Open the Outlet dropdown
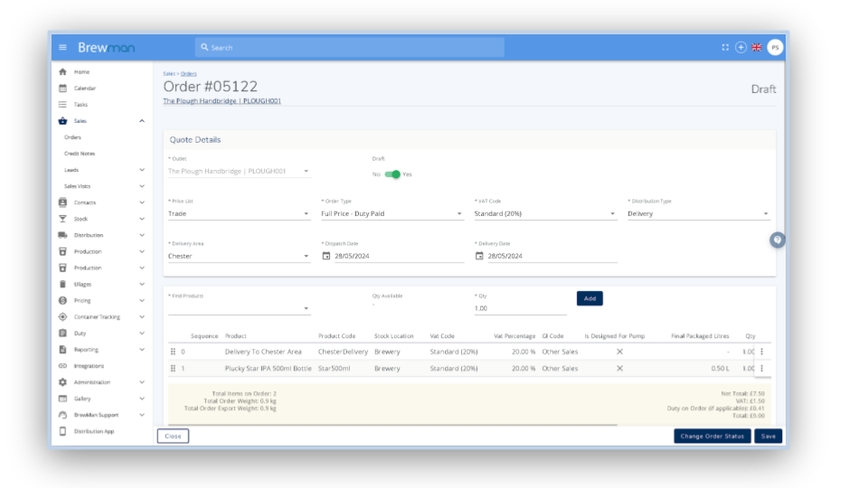 click(x=239, y=172)
